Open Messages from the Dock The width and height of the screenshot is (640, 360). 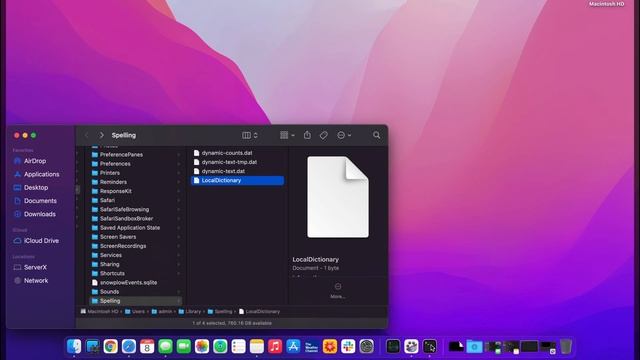165,347
